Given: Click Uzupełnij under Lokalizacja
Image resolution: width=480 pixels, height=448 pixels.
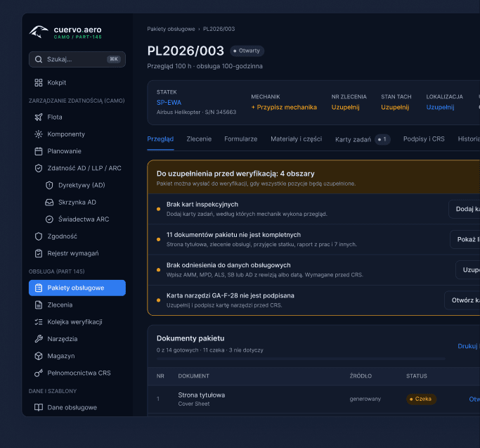Looking at the screenshot, I should point(440,107).
